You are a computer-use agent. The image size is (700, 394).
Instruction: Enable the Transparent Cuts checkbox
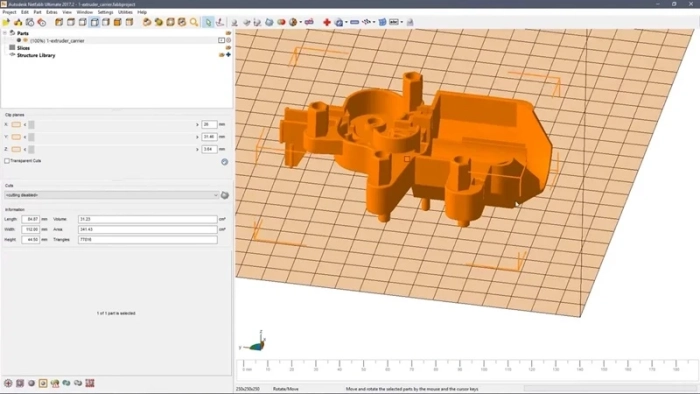pyautogui.click(x=7, y=161)
